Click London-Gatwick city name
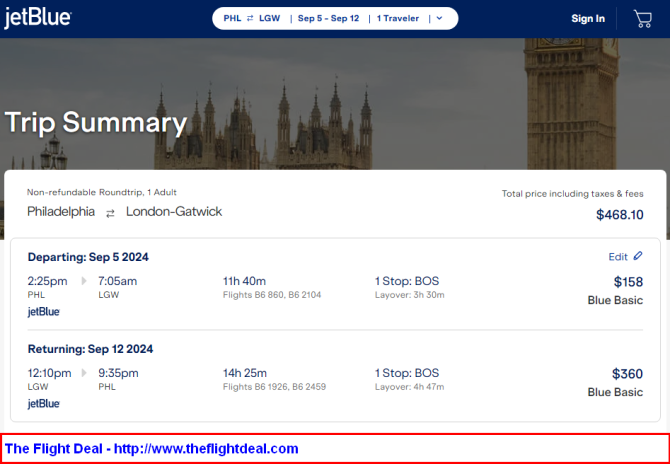 click(x=174, y=212)
